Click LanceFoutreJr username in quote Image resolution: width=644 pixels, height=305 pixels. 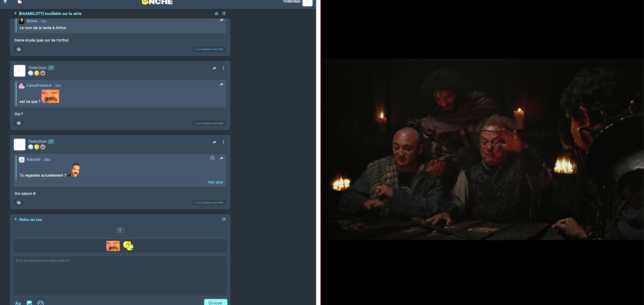39,86
